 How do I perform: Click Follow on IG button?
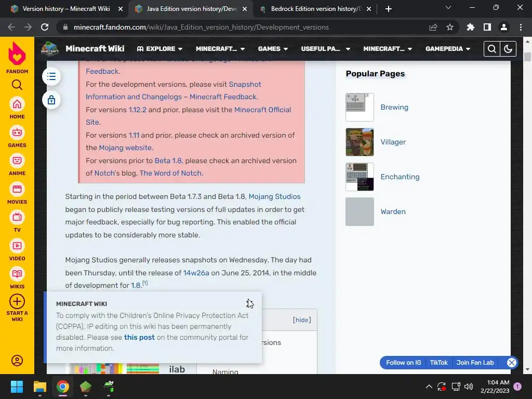point(403,363)
